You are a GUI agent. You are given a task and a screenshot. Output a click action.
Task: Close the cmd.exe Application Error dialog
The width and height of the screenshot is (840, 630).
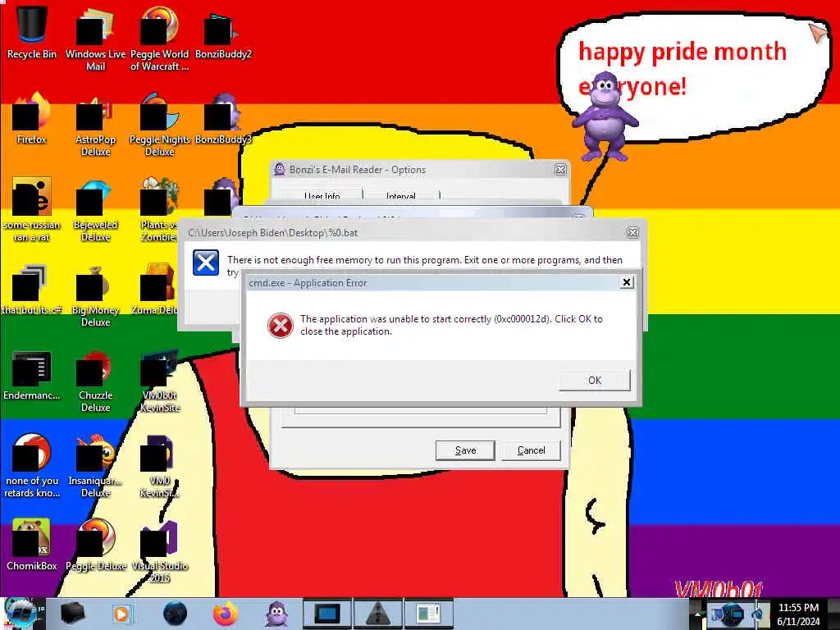pos(627,282)
